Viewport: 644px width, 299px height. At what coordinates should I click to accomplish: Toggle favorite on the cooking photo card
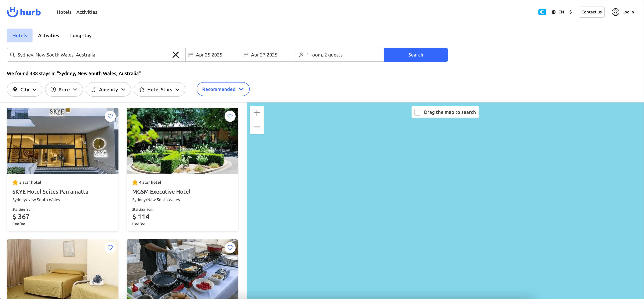click(230, 248)
